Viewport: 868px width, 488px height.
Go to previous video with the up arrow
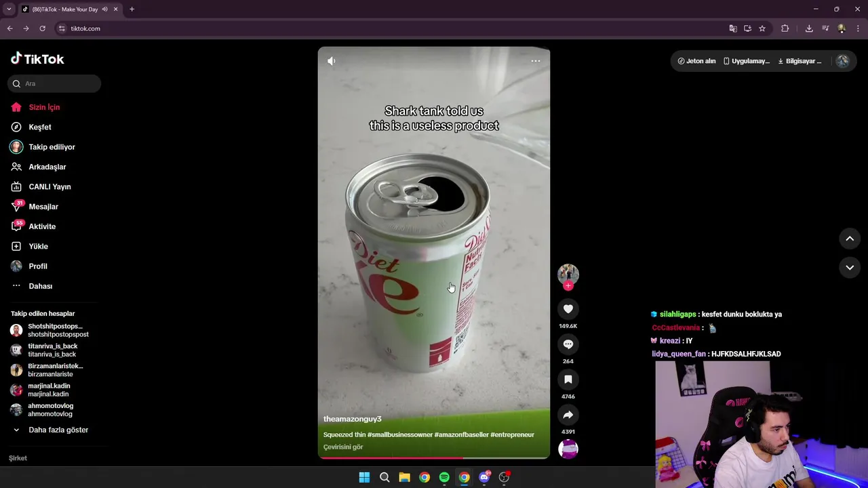(850, 239)
